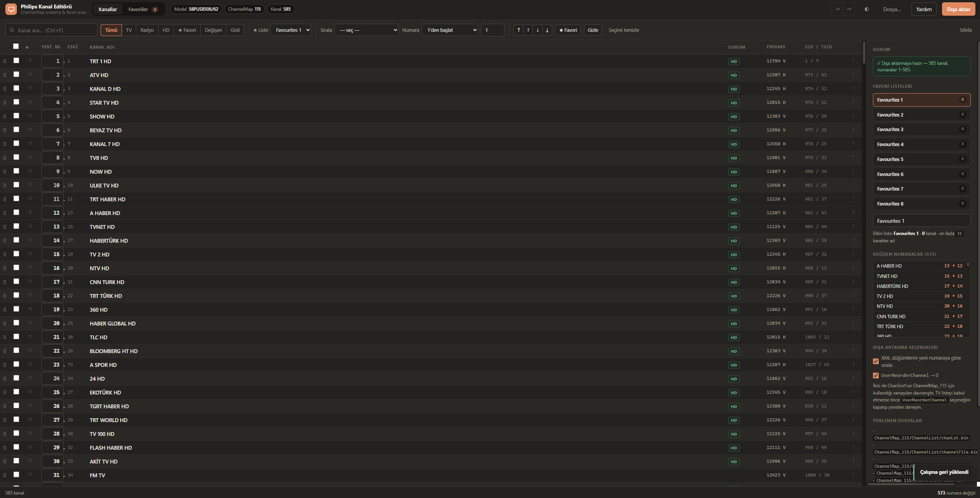Click Seçimi temizle
980x498 pixels.
pos(624,30)
